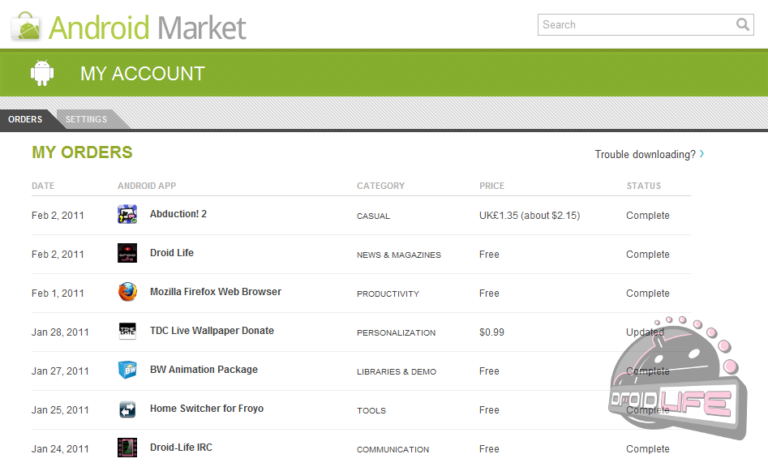Click the Android Market shopping bag logo
This screenshot has height=467, width=768.
point(27,26)
